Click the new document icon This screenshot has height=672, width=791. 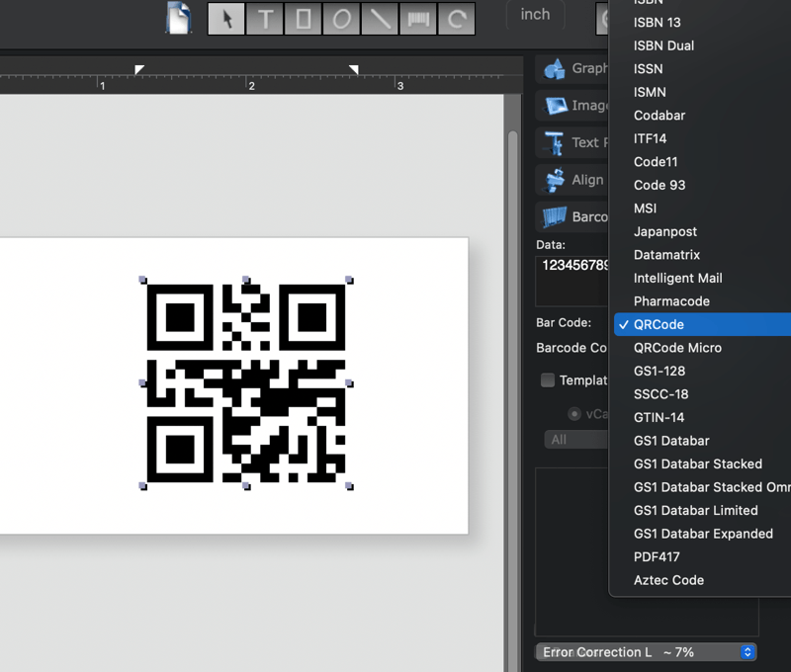point(178,15)
